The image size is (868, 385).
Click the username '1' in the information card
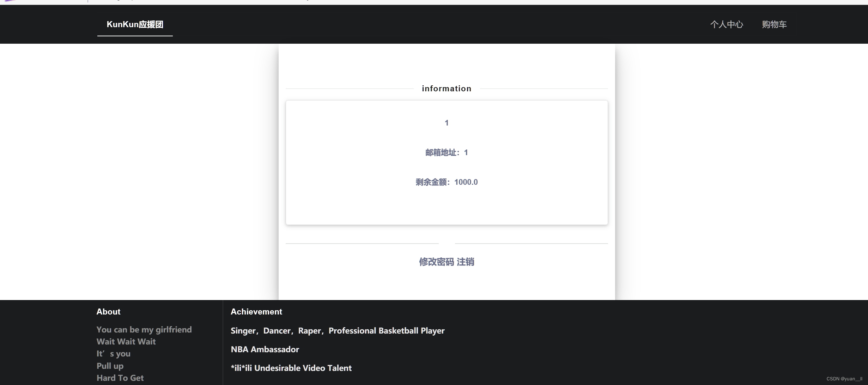(x=447, y=122)
